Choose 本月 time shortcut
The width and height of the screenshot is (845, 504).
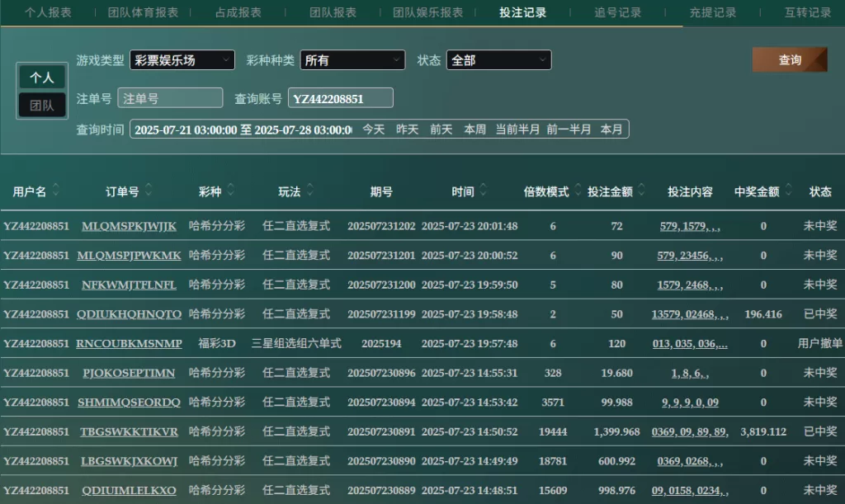pos(611,130)
